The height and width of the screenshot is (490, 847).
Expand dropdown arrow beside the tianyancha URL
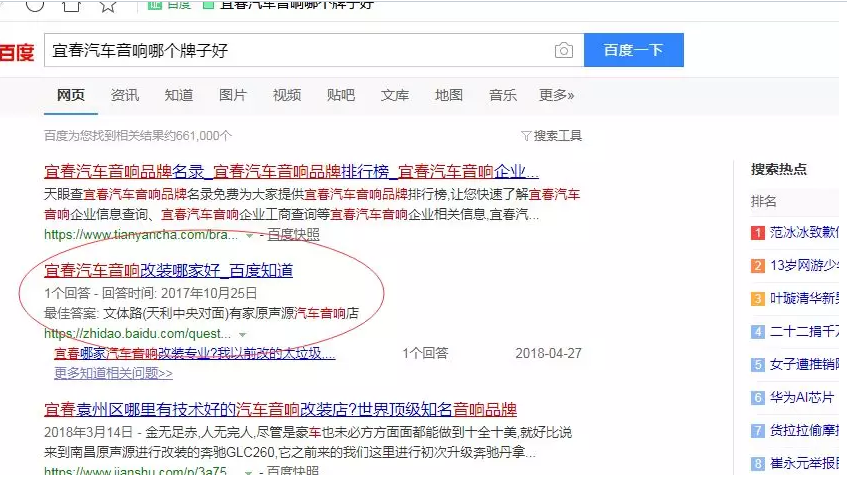[x=249, y=236]
